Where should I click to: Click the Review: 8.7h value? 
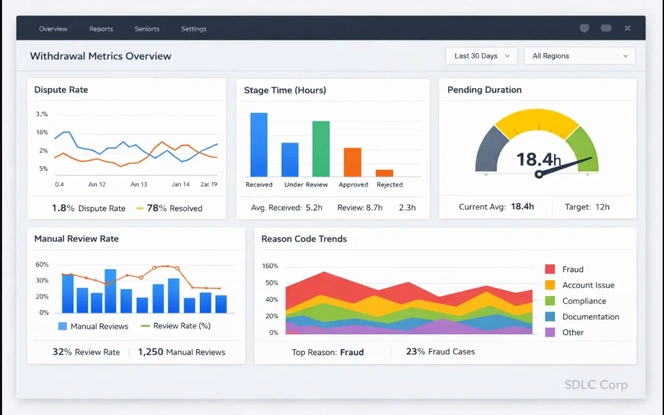[360, 208]
